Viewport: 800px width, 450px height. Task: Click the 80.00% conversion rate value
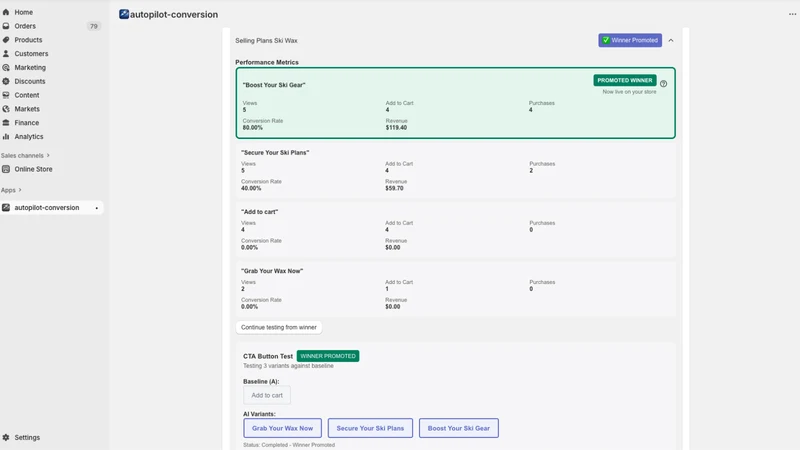point(253,128)
